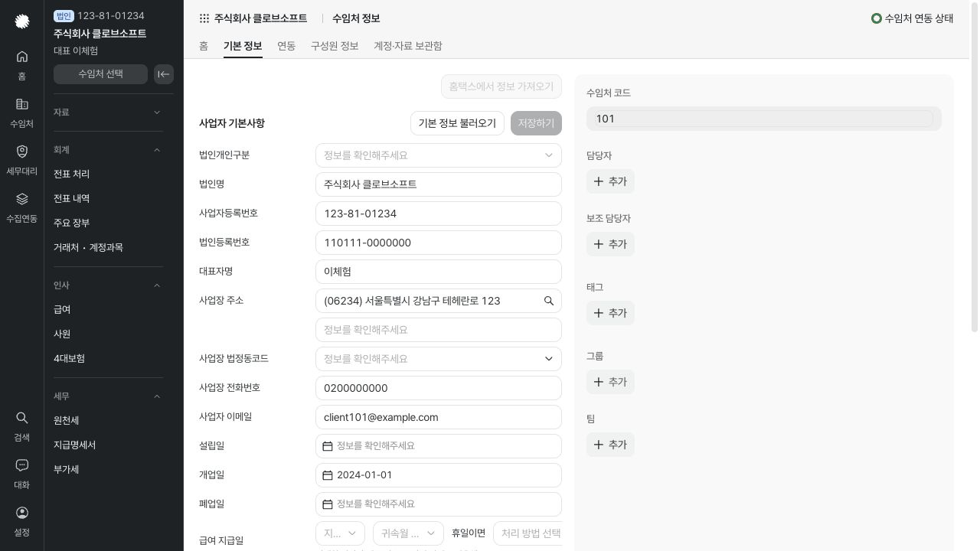Open the 수집연동 layers icon

click(21, 207)
